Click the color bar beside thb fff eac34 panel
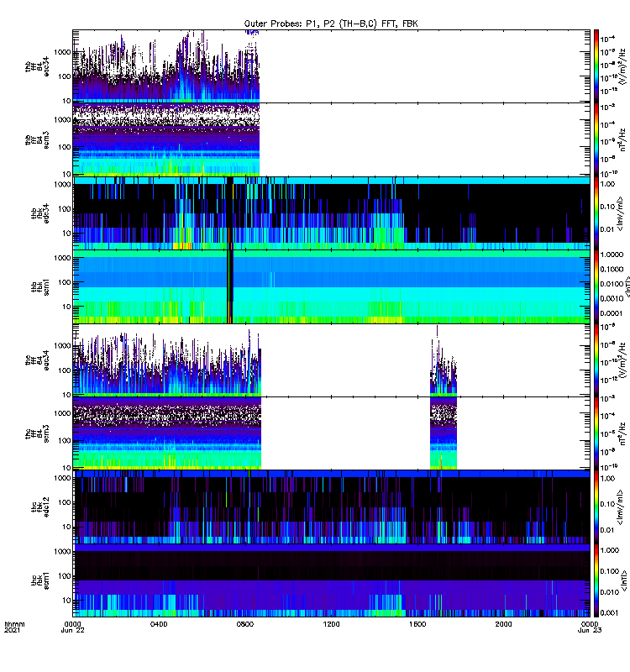This screenshot has width=630, height=672. coord(596,66)
